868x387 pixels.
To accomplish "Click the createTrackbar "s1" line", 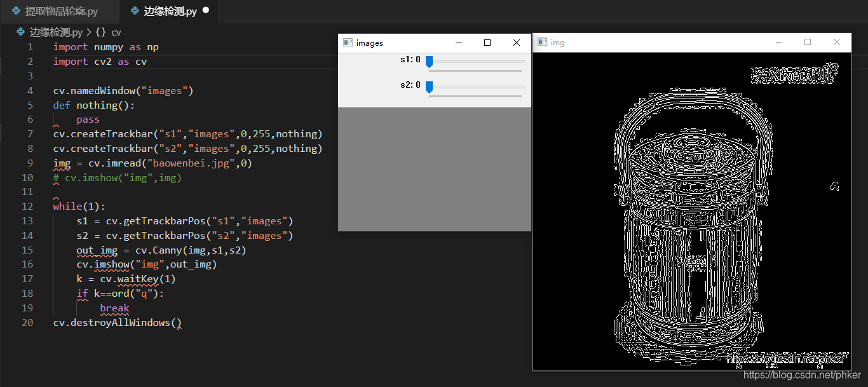I will coord(188,134).
